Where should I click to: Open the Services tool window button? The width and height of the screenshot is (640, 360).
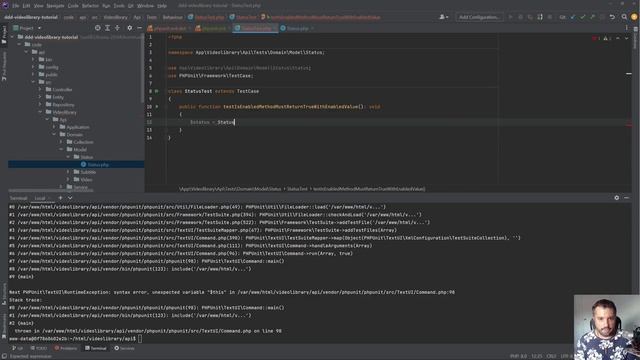pyautogui.click(x=124, y=348)
